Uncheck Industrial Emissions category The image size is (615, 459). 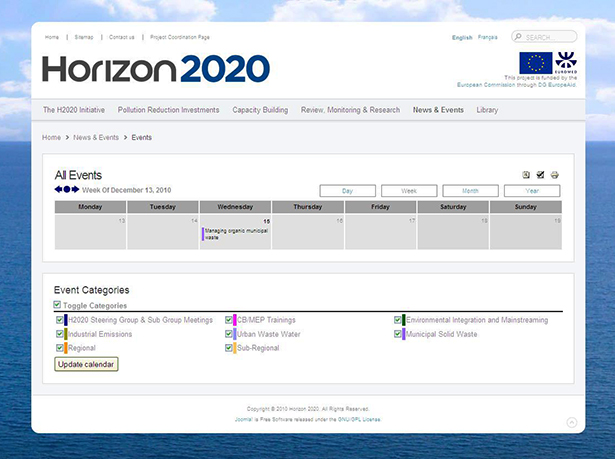60,334
